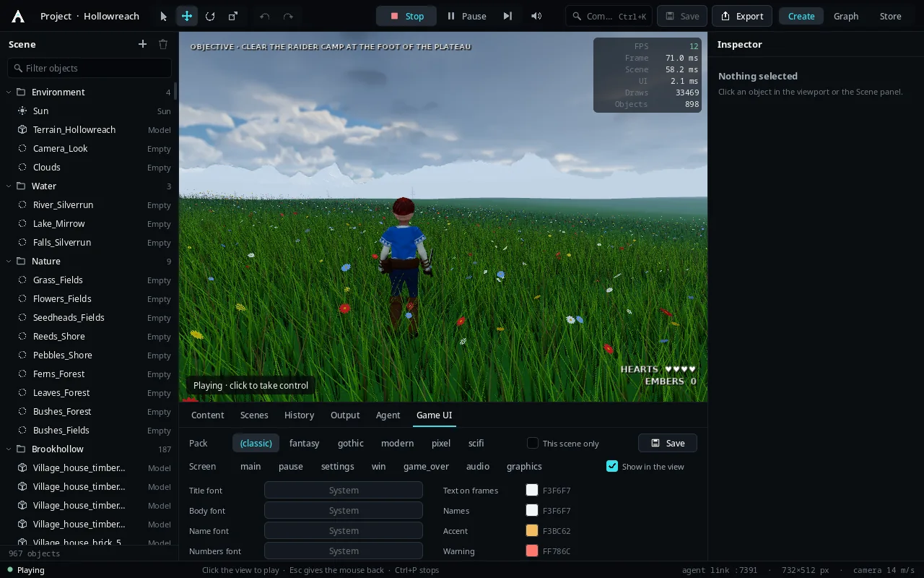The width and height of the screenshot is (924, 578).
Task: Select the move tool
Action: click(x=187, y=16)
